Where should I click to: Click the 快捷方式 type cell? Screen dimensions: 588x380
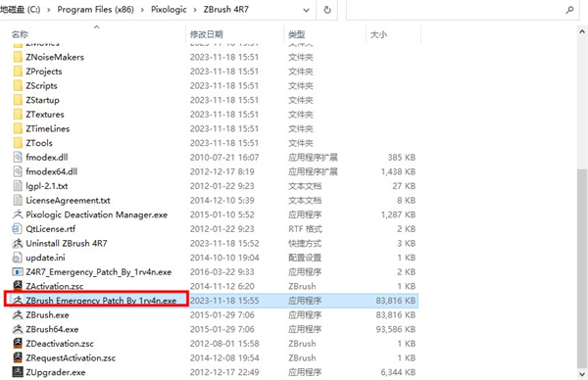pos(305,243)
